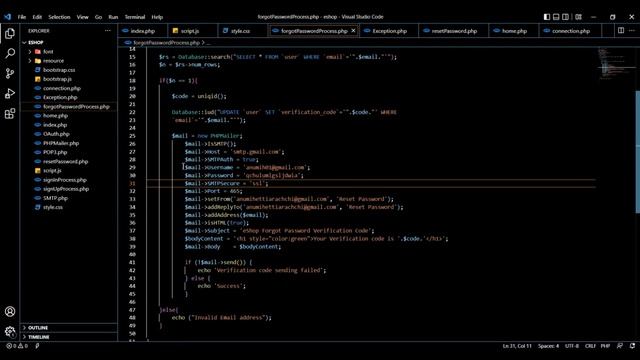
Task: Switch to the connection.php tab
Action: 571,31
